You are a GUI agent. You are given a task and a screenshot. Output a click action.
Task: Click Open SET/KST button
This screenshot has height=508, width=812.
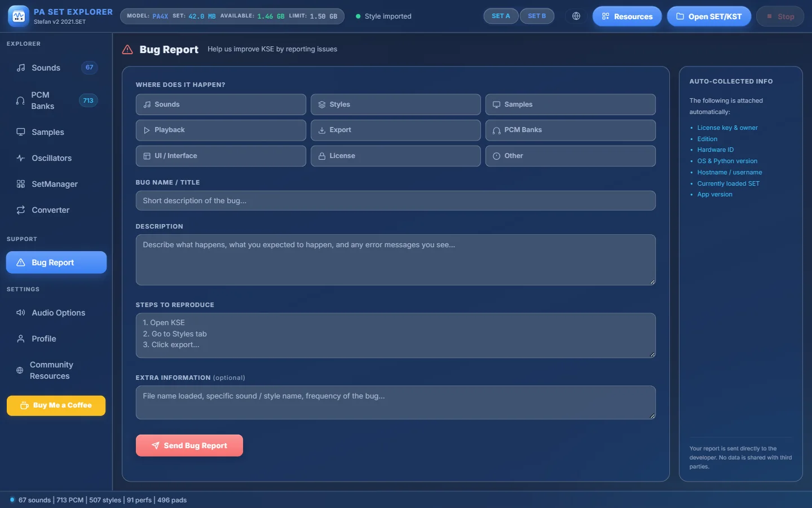pos(709,16)
